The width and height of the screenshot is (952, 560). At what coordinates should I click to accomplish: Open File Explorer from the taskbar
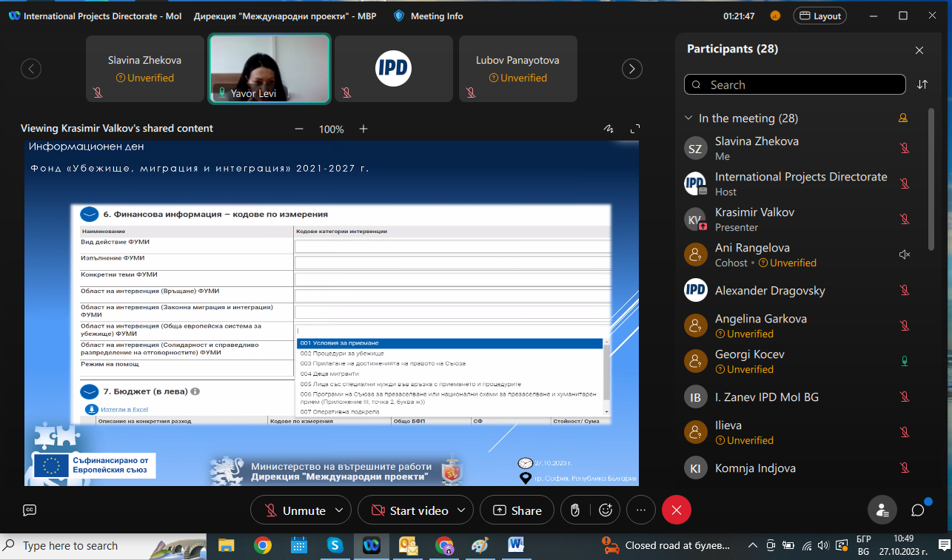(227, 545)
